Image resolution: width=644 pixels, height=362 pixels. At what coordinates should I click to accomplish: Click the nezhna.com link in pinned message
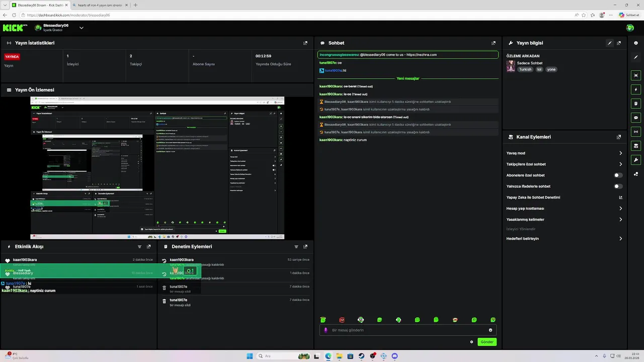point(421,55)
